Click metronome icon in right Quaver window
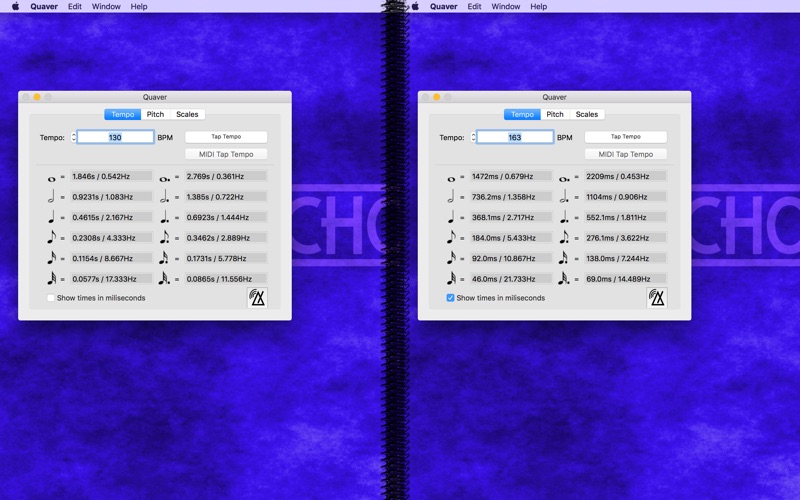Image resolution: width=800 pixels, height=500 pixels. click(657, 297)
